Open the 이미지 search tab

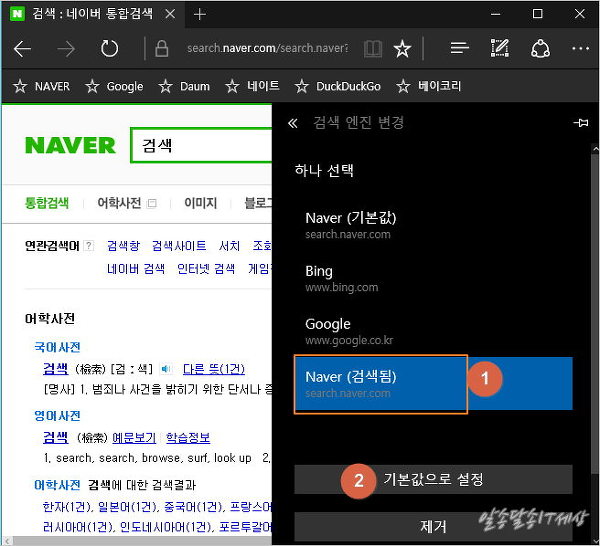pos(200,203)
